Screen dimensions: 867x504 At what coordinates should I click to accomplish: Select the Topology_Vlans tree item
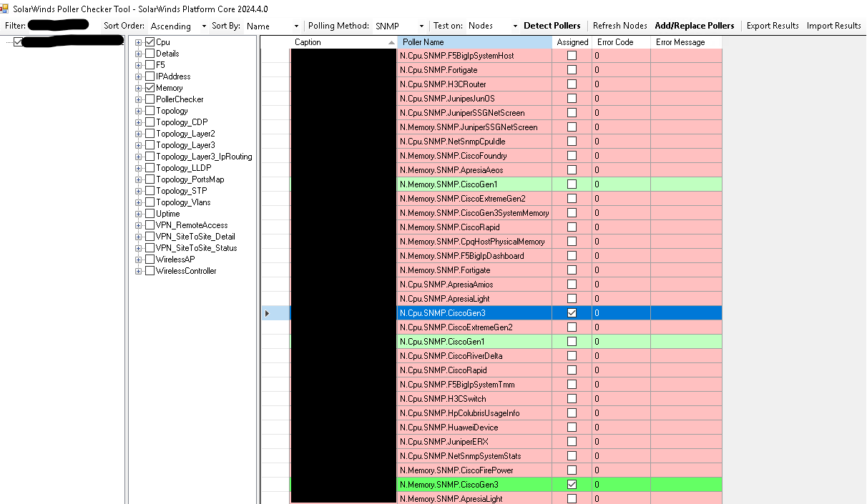click(x=183, y=202)
